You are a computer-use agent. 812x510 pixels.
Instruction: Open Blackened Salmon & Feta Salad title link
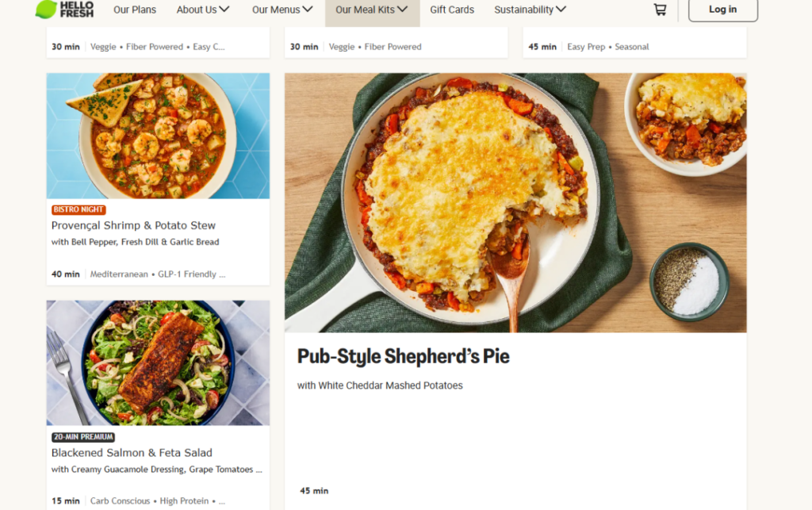pyautogui.click(x=132, y=453)
